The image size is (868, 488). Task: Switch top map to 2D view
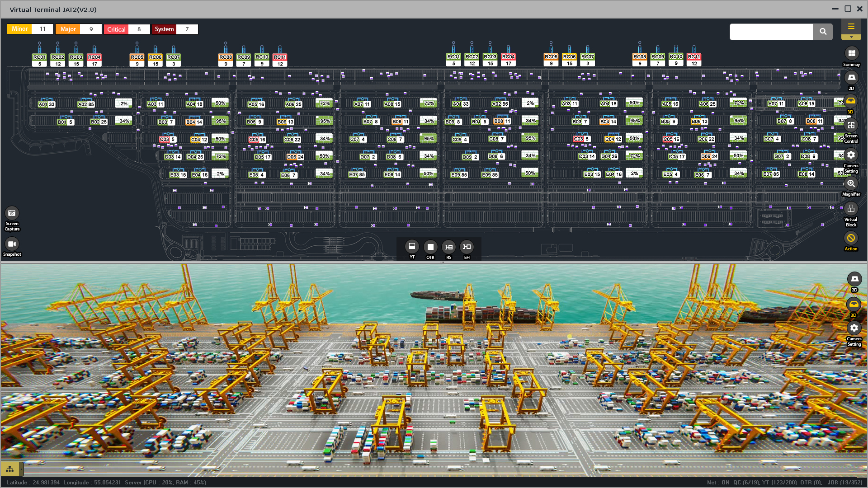click(851, 78)
